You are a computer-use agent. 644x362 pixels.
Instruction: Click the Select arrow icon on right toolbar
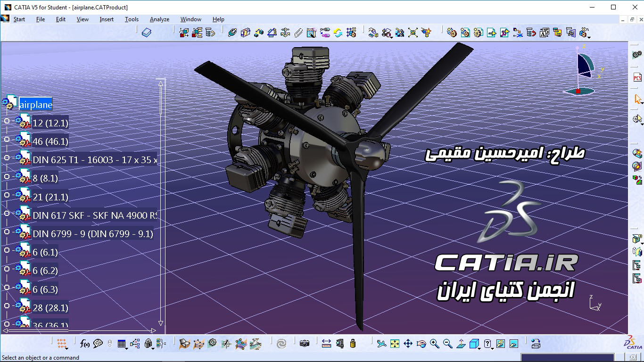pyautogui.click(x=637, y=99)
